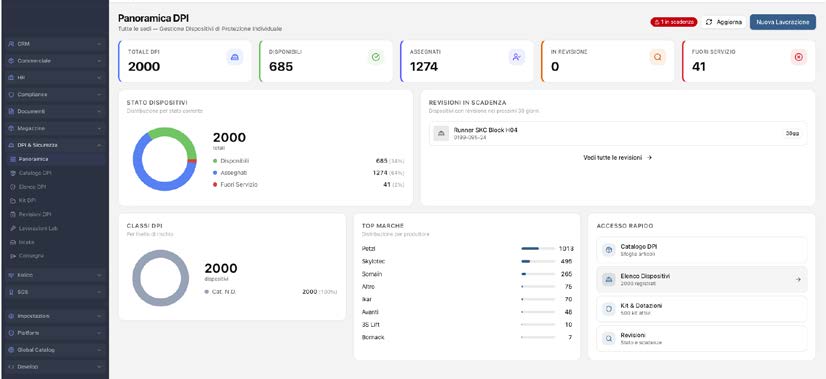Click the grey Classi DPI donut chart
826x379 pixels.
(160, 278)
